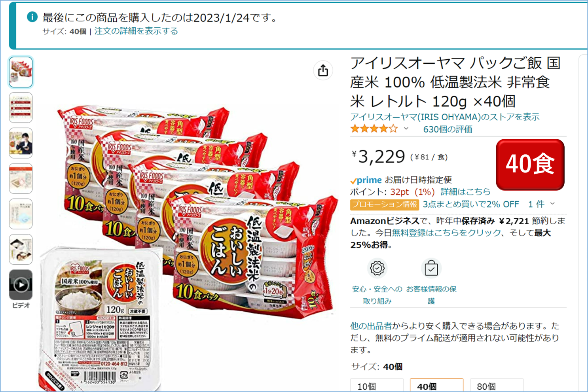The image size is (588, 392).
Task: Expand the star rating breakdown chevron
Action: (406, 129)
